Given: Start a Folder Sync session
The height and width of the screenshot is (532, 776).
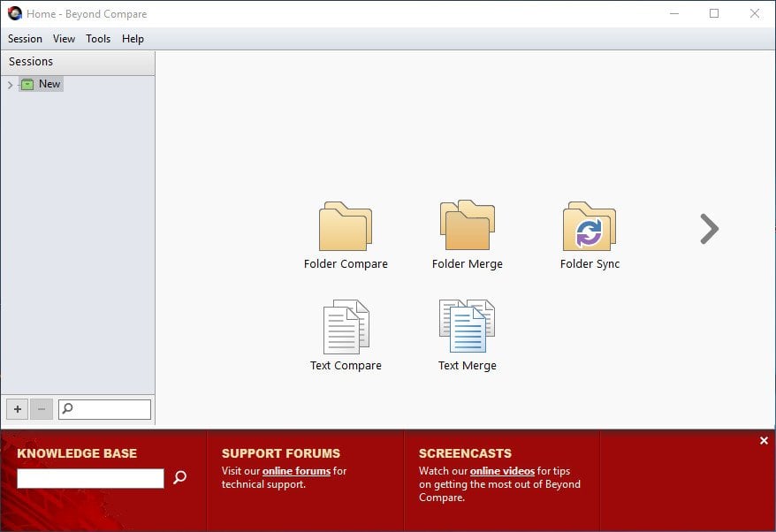Looking at the screenshot, I should 589,228.
